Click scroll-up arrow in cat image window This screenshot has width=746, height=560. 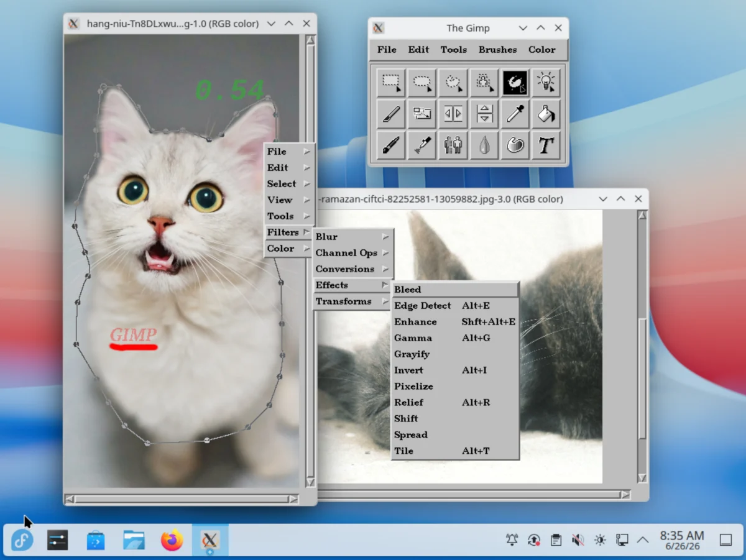click(310, 40)
